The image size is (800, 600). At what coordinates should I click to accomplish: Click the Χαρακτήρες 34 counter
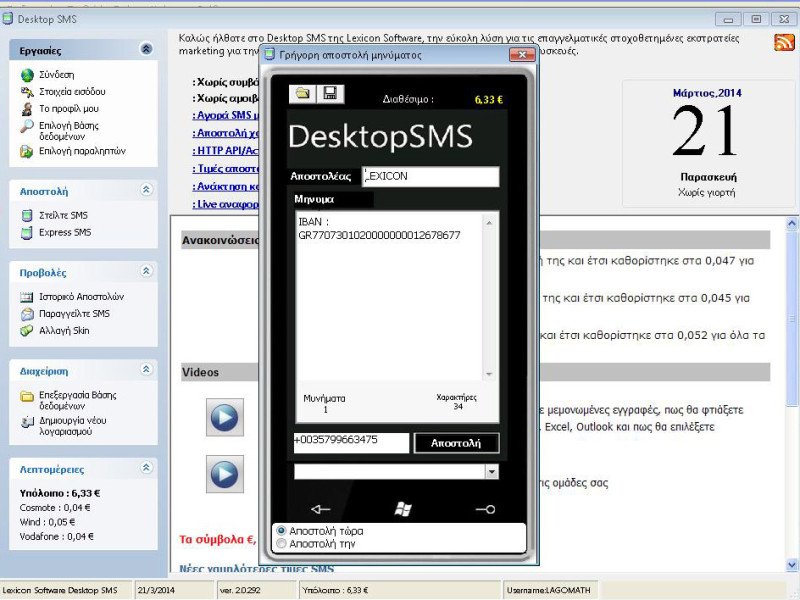coord(457,402)
